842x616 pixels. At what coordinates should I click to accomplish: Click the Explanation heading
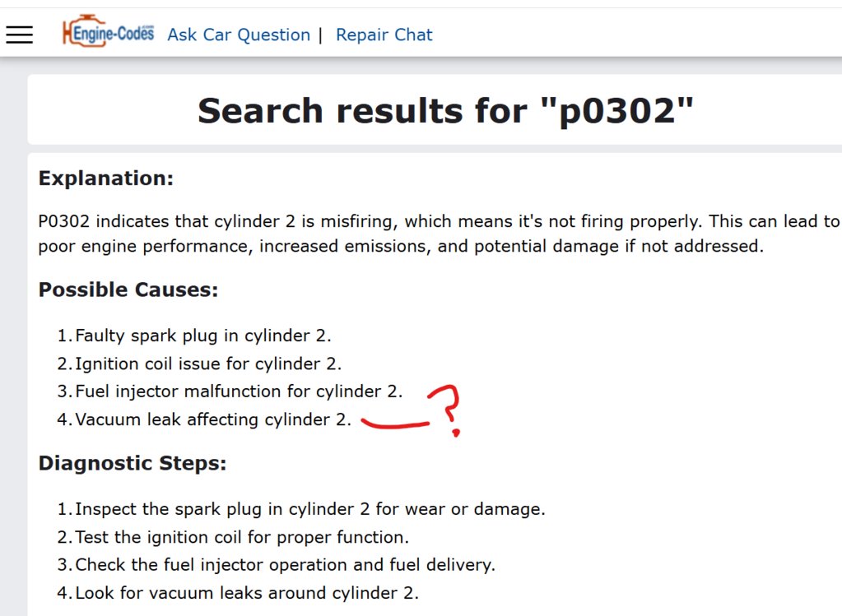coord(106,178)
